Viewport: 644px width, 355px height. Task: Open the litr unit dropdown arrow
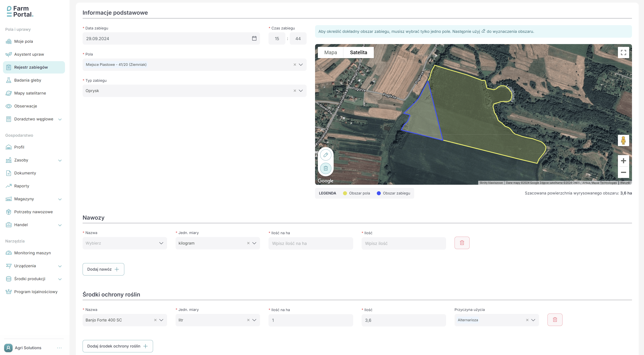[254, 320]
